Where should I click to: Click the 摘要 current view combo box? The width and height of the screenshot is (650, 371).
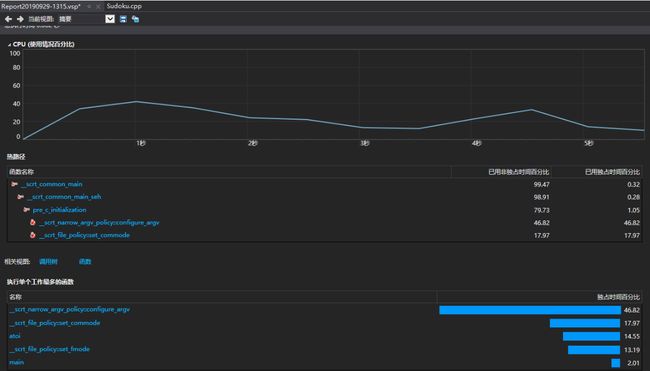tap(86, 19)
